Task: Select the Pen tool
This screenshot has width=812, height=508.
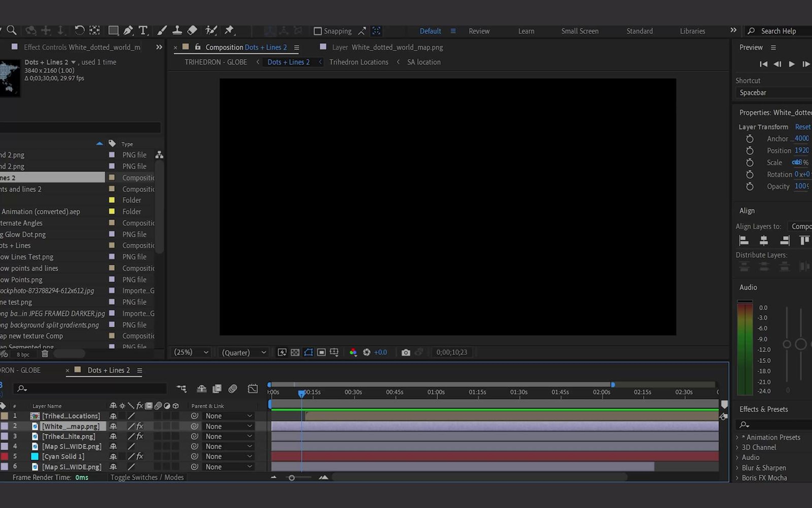Action: [128, 30]
